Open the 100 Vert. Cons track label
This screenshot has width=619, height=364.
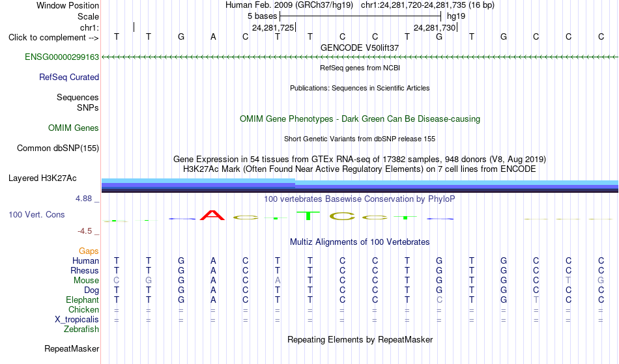point(36,214)
